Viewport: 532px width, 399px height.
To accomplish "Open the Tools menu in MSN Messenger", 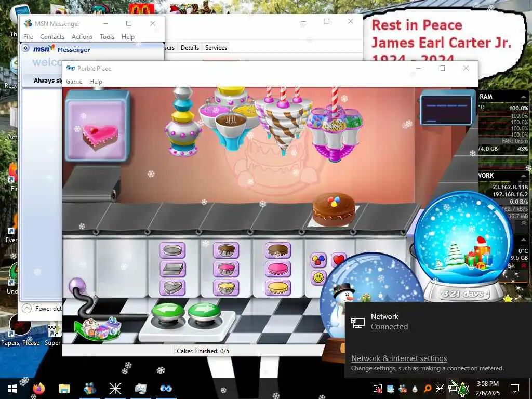I will pyautogui.click(x=107, y=37).
